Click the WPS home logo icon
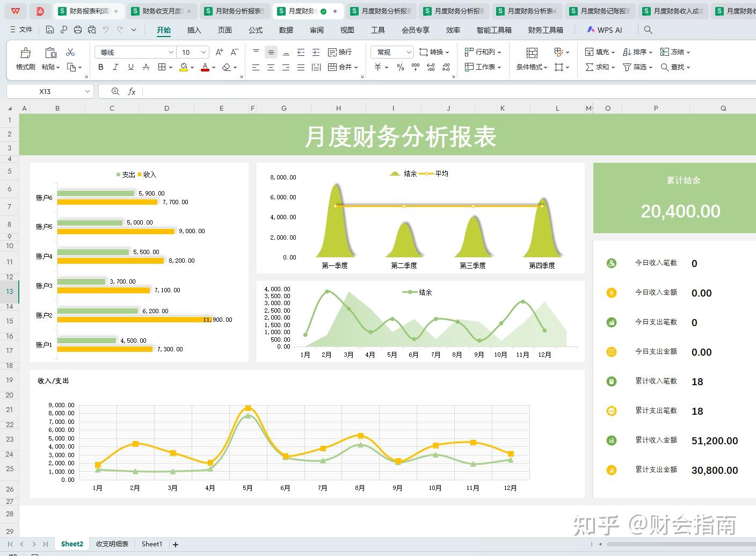 (16, 11)
